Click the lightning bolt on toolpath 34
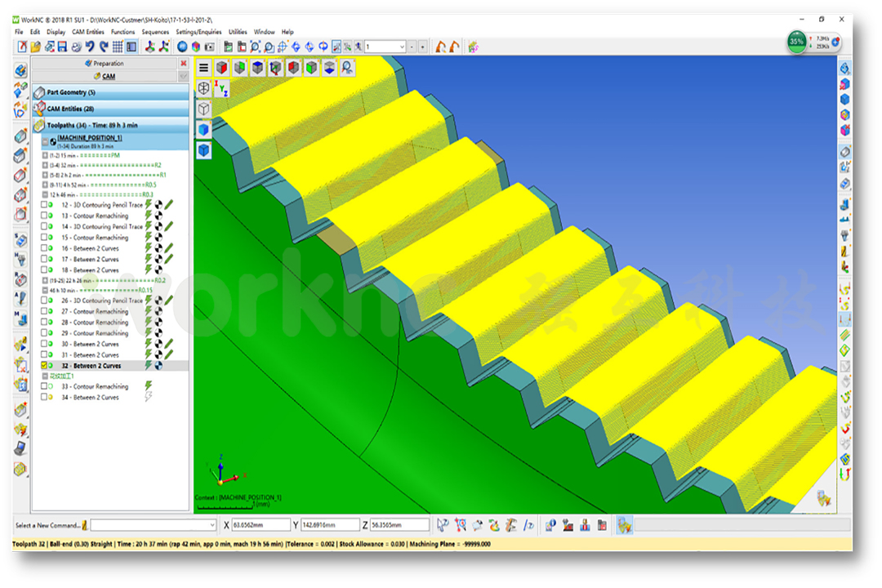The width and height of the screenshot is (882, 588). [x=149, y=397]
